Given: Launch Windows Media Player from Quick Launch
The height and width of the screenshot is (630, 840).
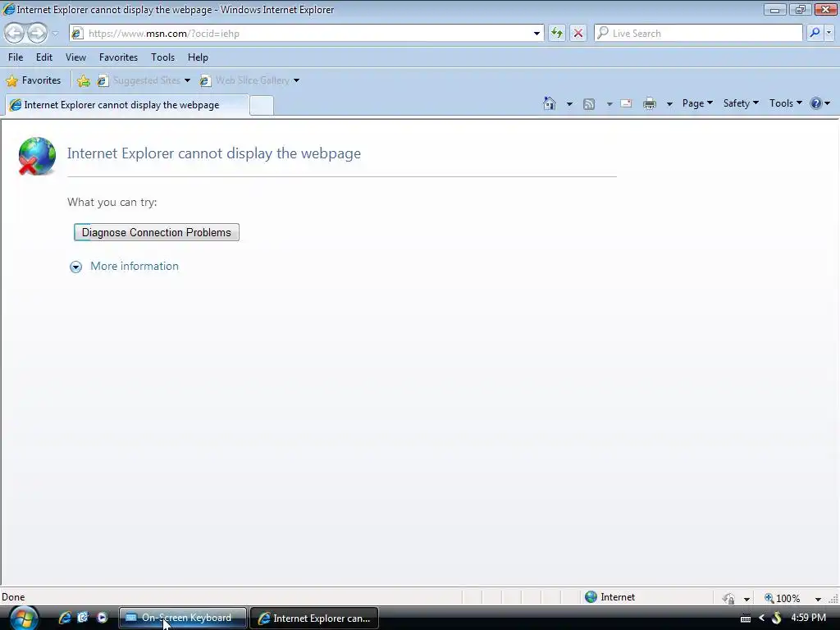Looking at the screenshot, I should coord(102,618).
